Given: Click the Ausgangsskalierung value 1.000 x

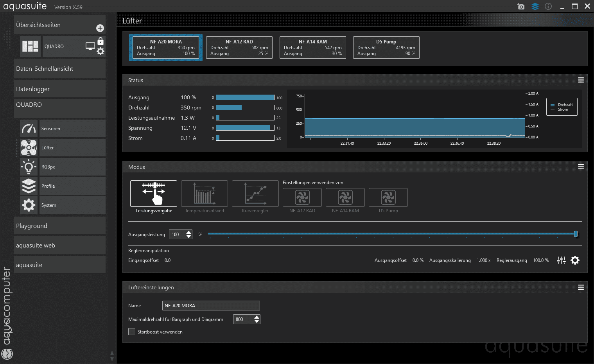Looking at the screenshot, I should 483,260.
